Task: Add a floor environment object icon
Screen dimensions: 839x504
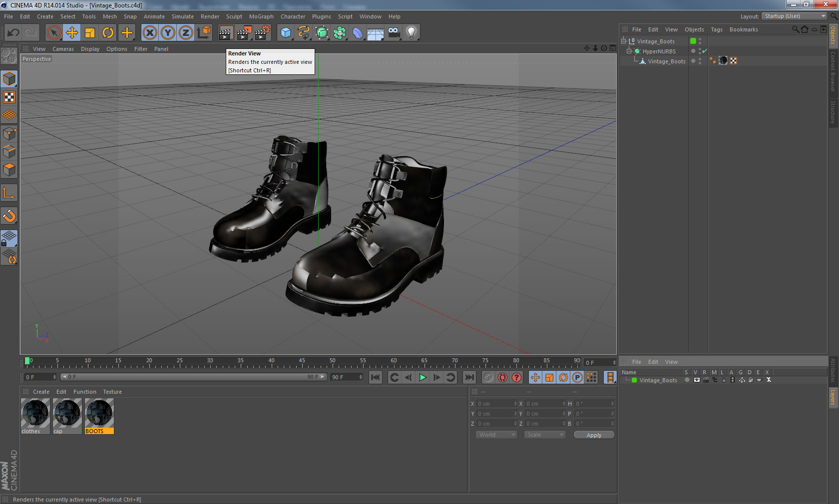Action: pos(376,33)
